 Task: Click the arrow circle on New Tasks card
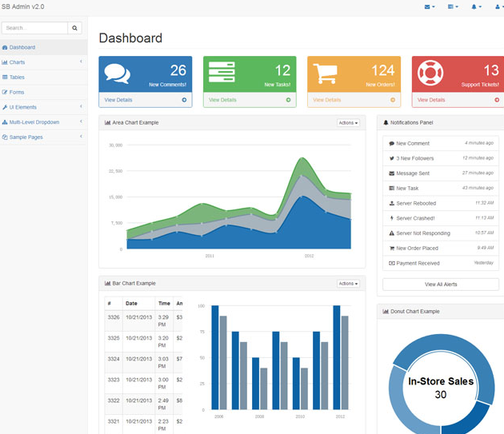(288, 100)
